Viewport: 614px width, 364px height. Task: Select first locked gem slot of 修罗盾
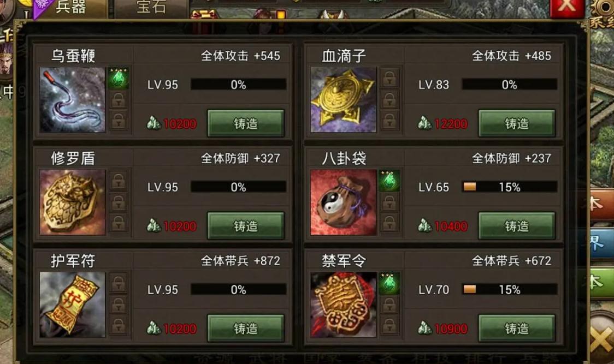[x=118, y=181]
